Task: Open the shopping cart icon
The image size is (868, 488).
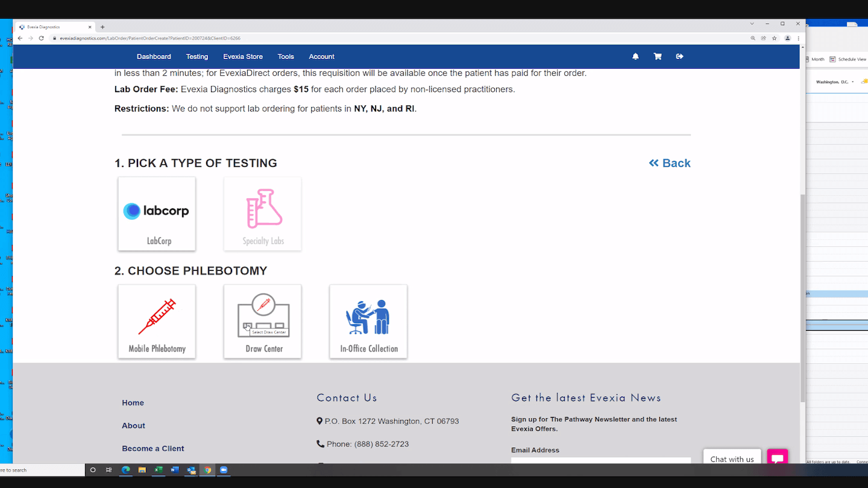Action: click(x=658, y=57)
